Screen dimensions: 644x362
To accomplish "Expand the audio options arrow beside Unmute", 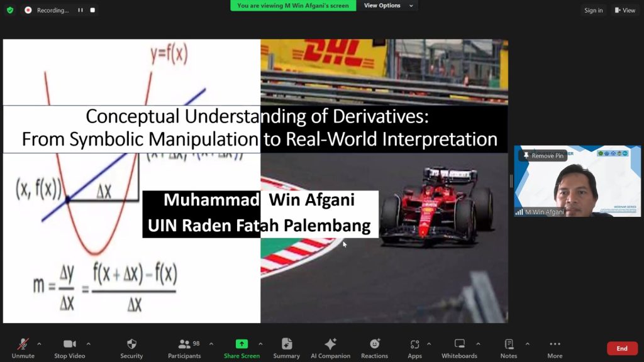I will [x=39, y=344].
